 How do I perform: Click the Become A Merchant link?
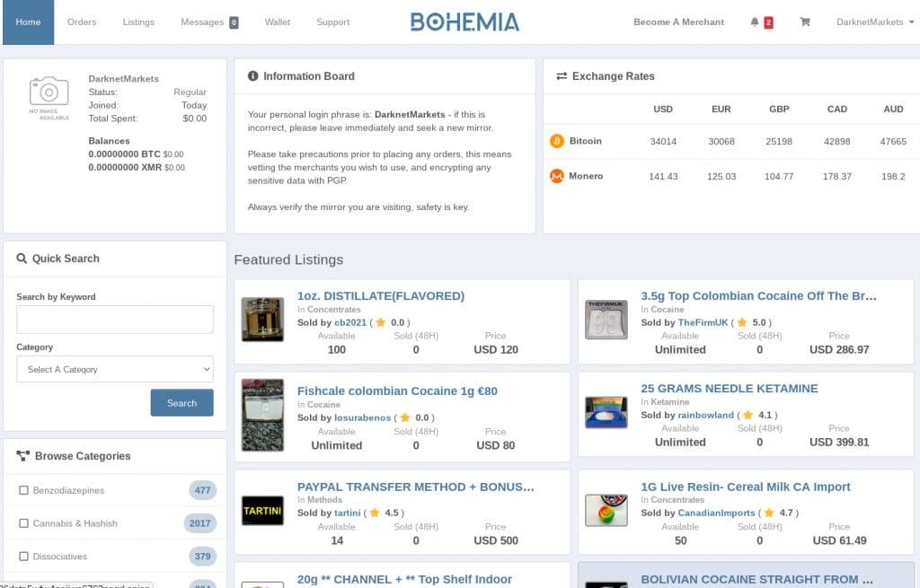[678, 22]
